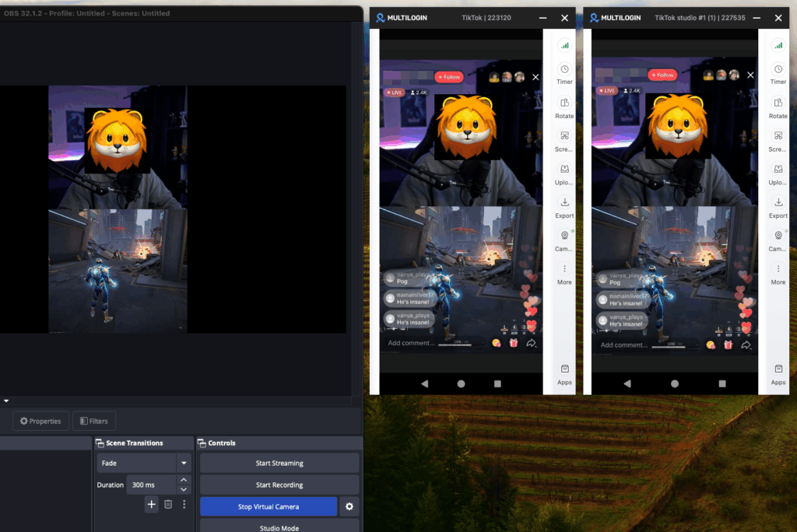This screenshot has height=532, width=797.
Task: Check signal indicator in TikTok 223120 window
Action: point(565,45)
